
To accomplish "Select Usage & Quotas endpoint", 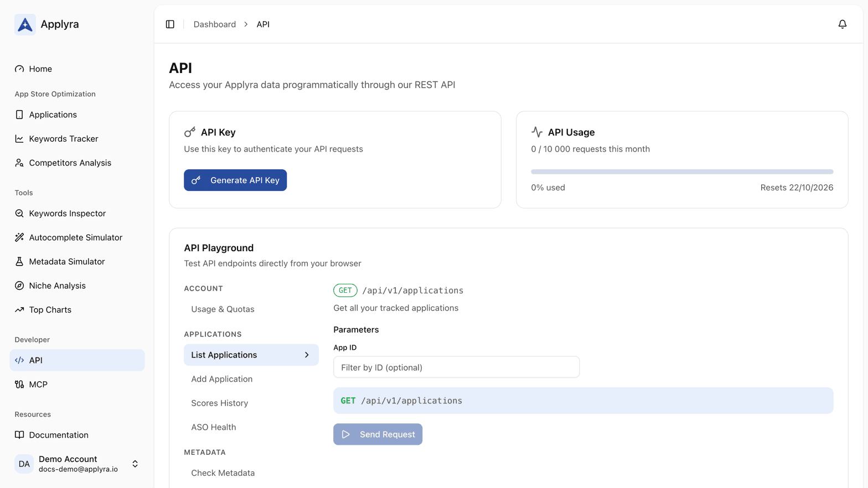I will [x=251, y=309].
